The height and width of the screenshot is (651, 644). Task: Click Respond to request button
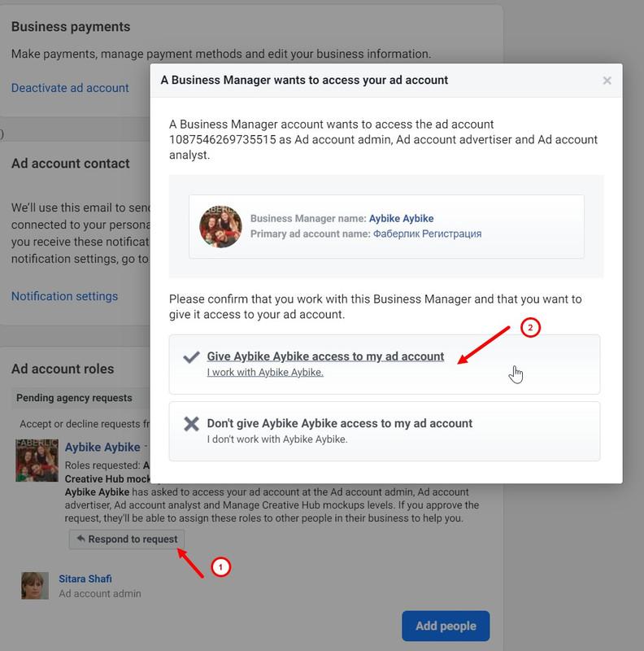pos(127,540)
